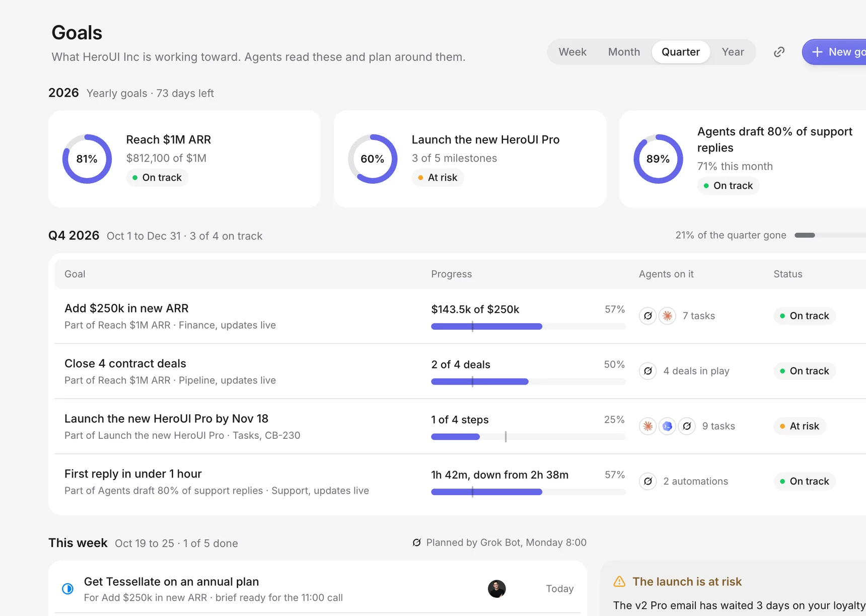
Task: Click the Grok agent icon on Add $250k row
Action: tap(648, 316)
